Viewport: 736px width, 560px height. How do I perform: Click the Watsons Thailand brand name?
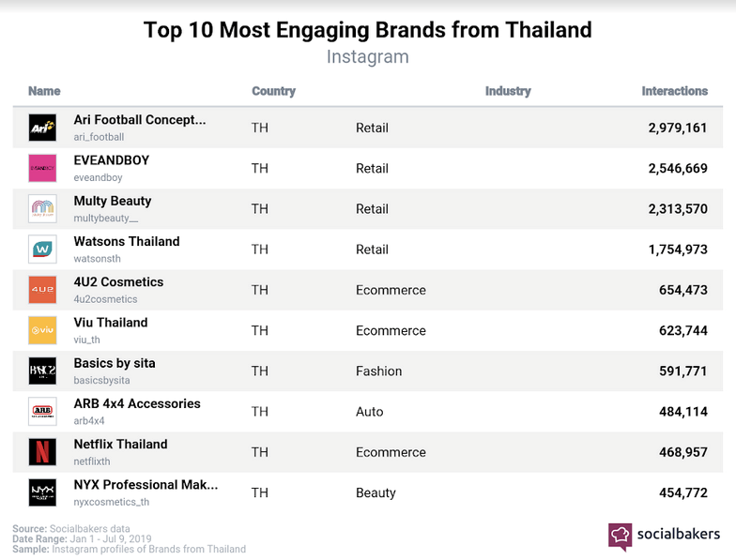point(127,242)
